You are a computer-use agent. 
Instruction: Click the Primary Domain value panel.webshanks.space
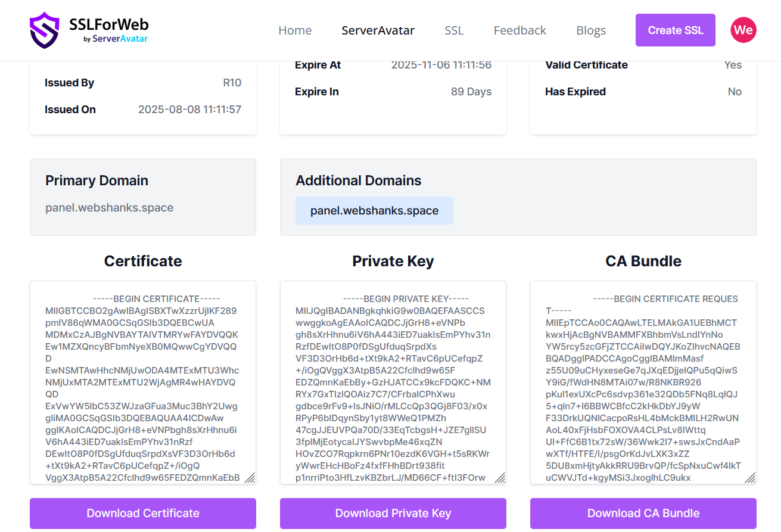click(x=110, y=208)
